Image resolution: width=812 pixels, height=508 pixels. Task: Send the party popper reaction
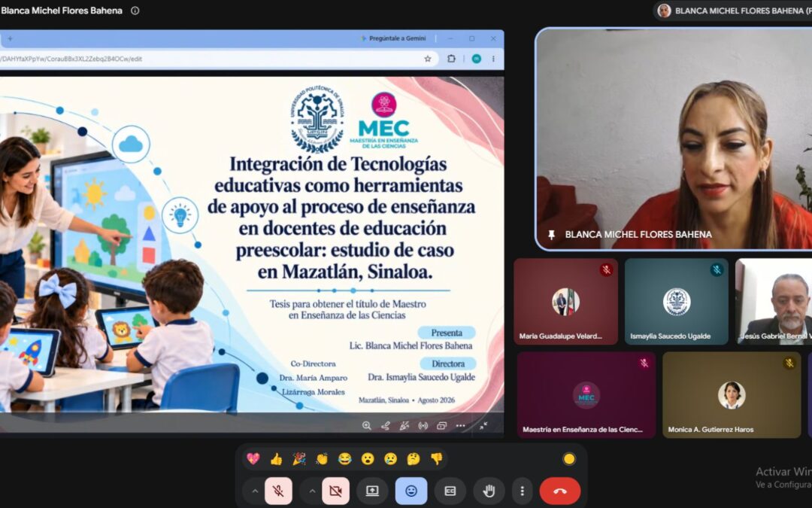298,459
